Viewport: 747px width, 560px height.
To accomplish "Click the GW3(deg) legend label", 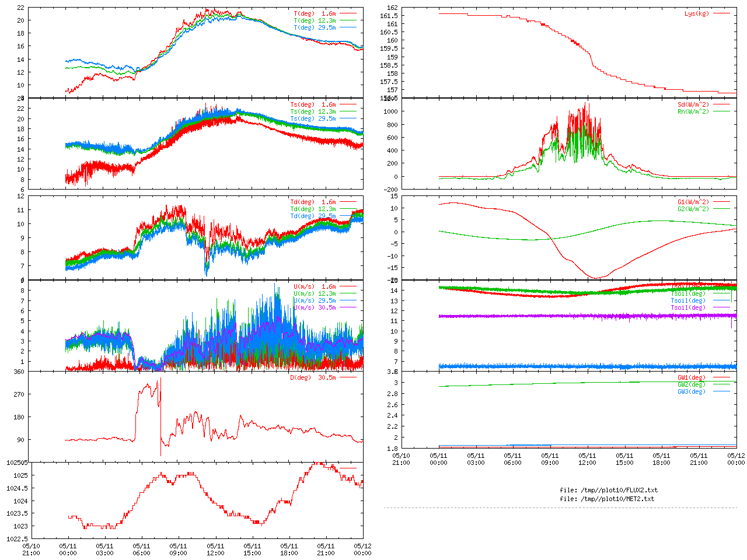I will coord(692,392).
